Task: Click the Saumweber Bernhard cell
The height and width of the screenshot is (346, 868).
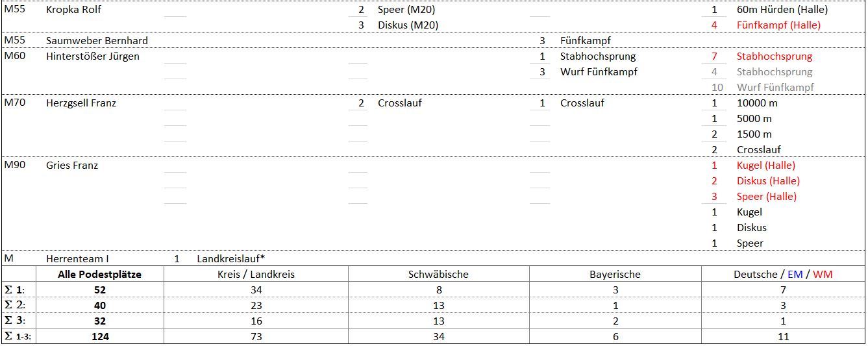Action: point(97,40)
